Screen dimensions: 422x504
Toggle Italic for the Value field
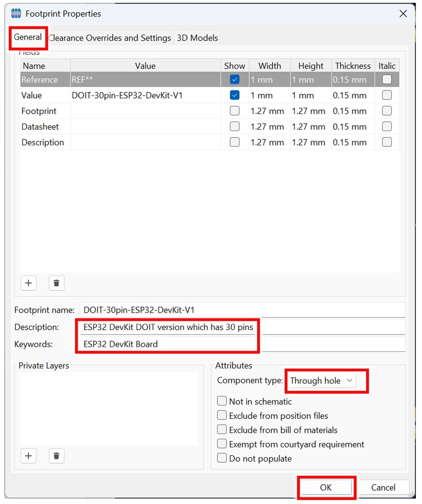[387, 95]
